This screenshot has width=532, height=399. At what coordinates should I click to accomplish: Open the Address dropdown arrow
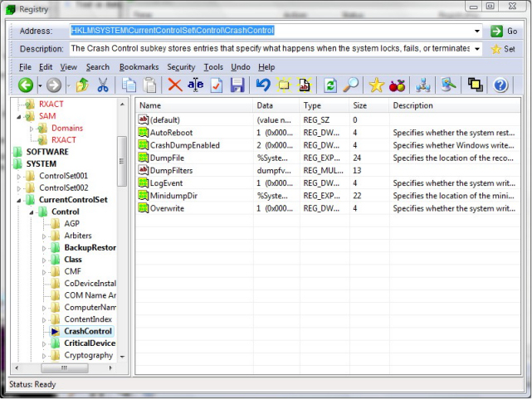(477, 31)
